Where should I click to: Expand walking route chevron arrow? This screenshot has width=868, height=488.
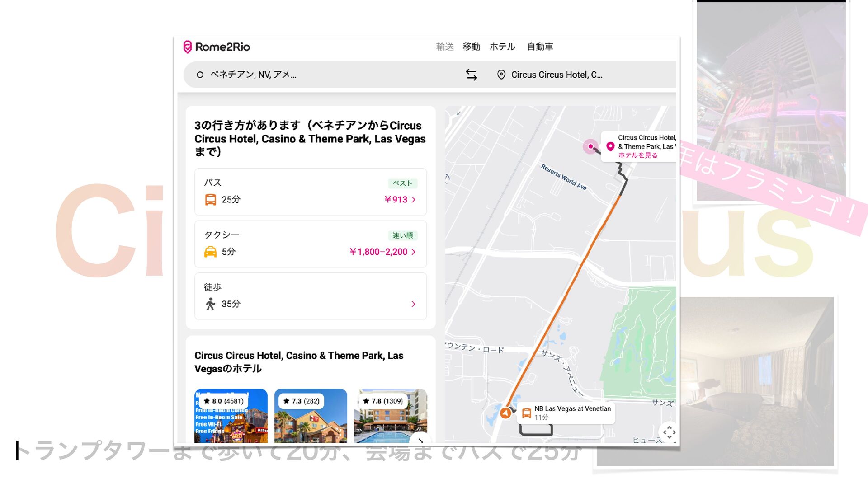(413, 304)
